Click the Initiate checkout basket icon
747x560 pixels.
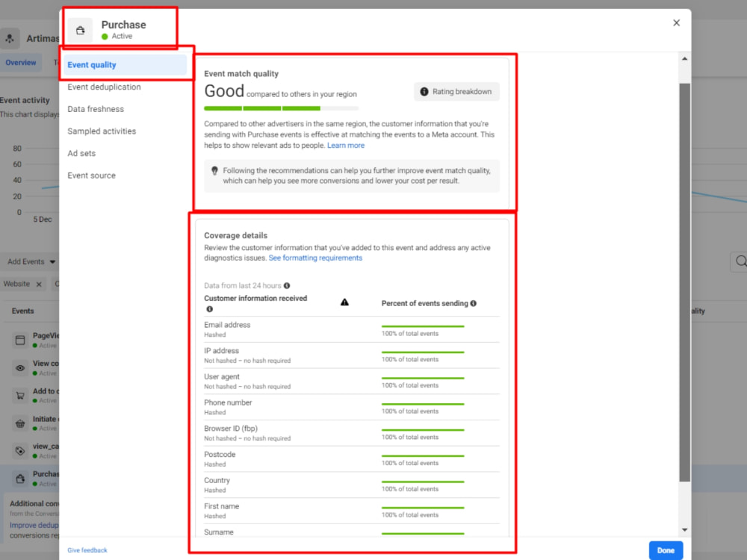pos(20,423)
